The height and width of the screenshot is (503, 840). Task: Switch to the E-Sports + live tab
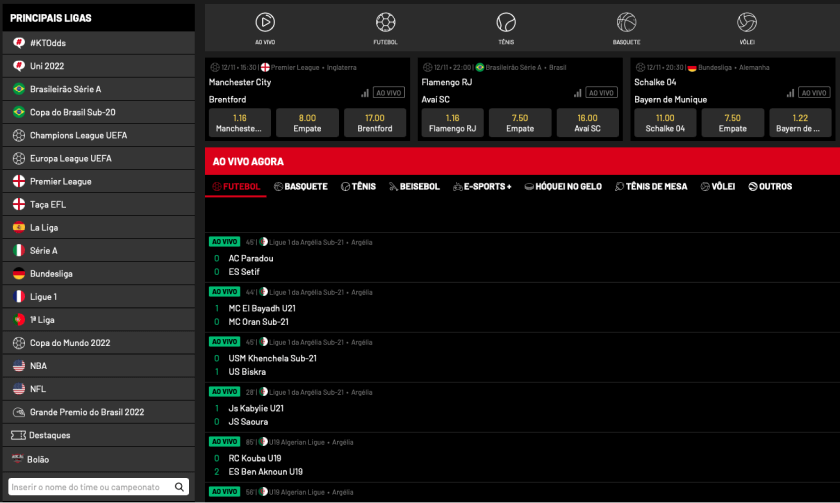pos(482,186)
